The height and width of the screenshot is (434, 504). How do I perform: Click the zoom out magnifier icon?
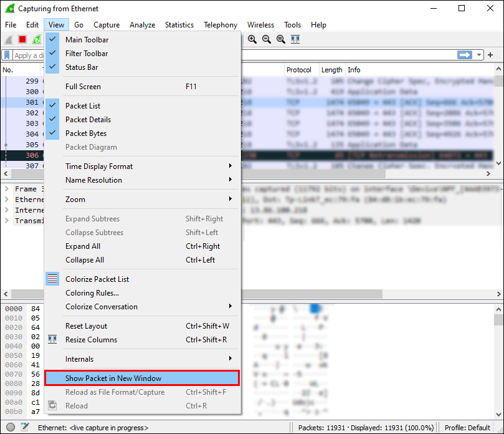pyautogui.click(x=267, y=39)
